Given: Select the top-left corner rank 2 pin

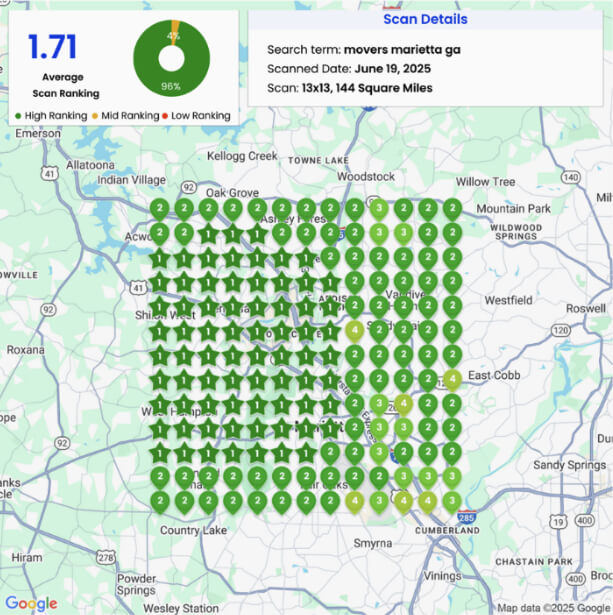Looking at the screenshot, I should 160,209.
